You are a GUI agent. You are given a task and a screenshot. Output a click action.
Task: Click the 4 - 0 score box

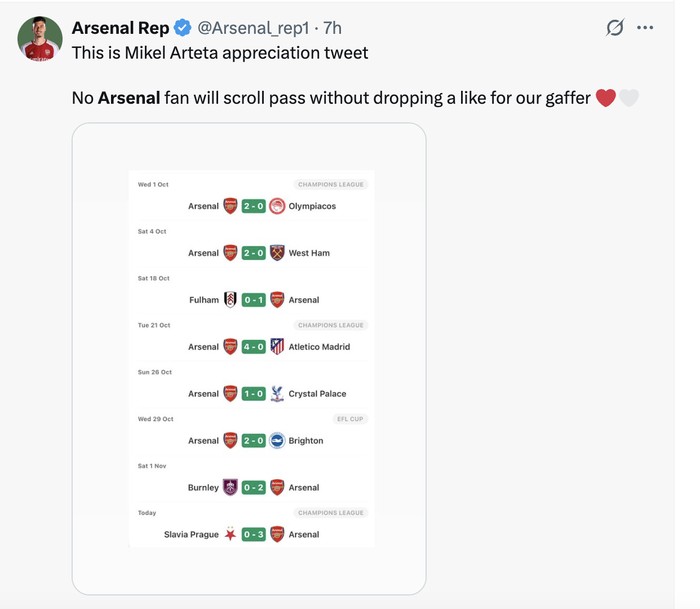pyautogui.click(x=253, y=347)
